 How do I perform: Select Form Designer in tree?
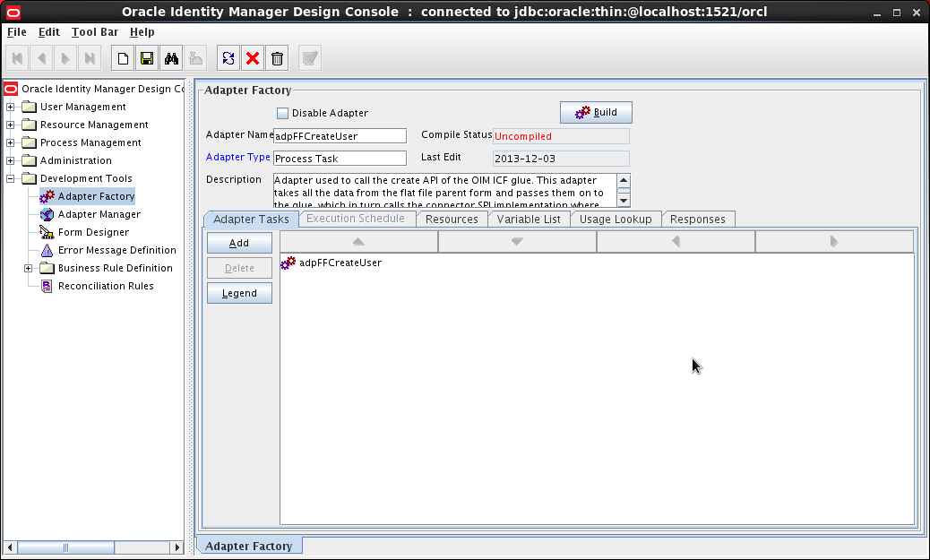[x=93, y=233]
